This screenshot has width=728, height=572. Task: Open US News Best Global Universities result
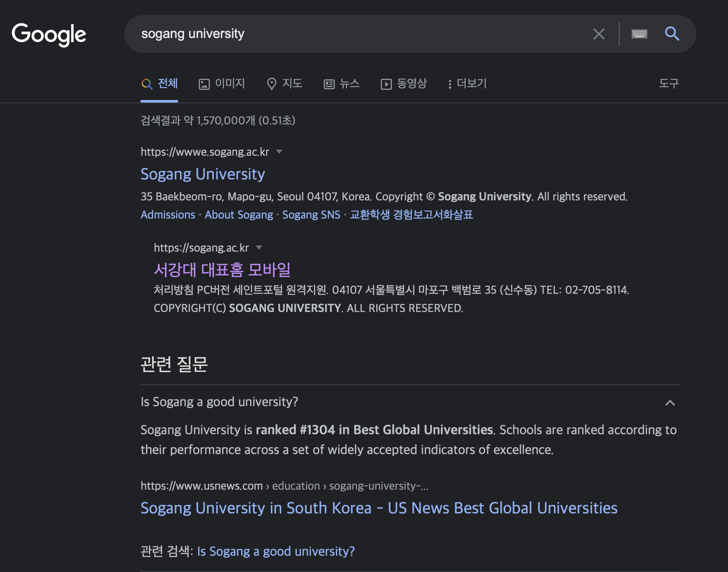[378, 508]
